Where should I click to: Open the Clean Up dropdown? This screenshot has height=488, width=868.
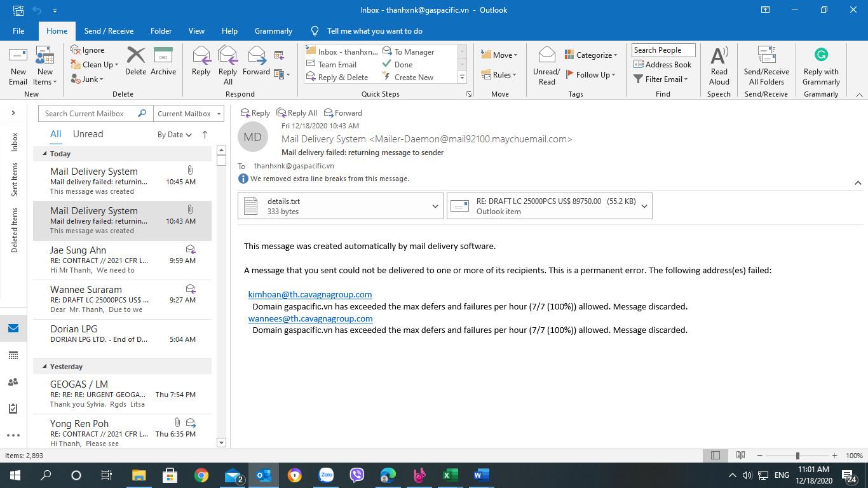click(95, 65)
